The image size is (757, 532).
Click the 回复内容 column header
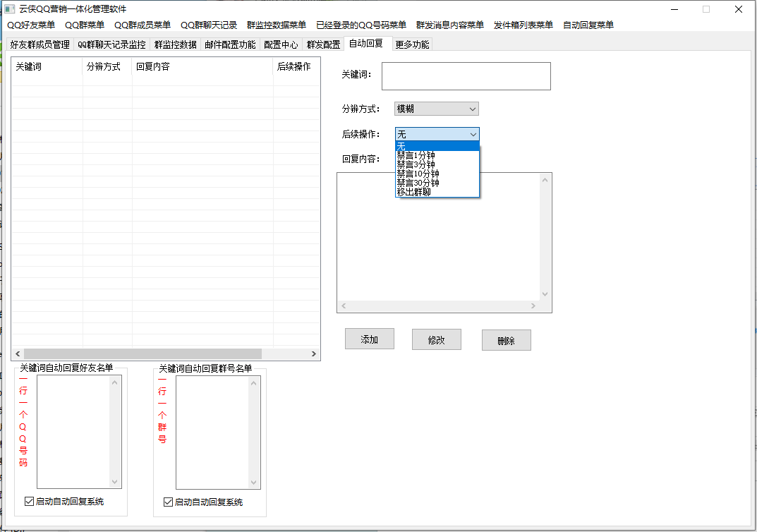click(202, 66)
